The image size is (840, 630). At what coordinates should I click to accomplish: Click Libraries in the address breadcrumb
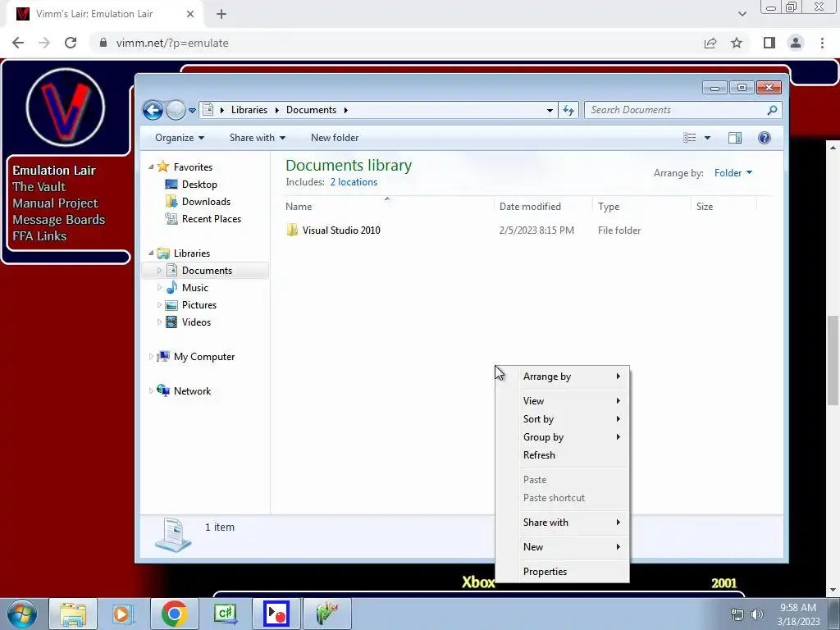[249, 110]
